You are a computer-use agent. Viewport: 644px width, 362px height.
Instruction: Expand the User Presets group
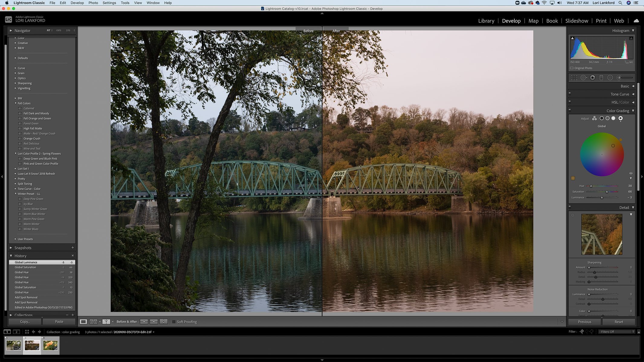15,239
